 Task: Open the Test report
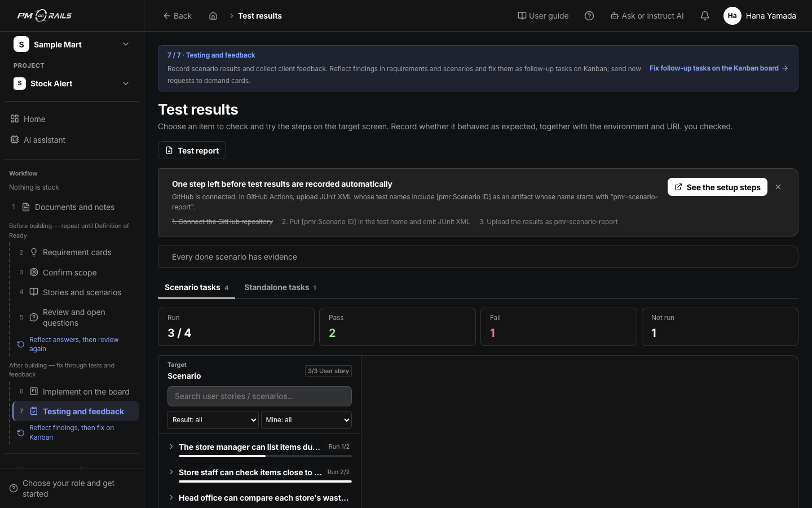(192, 151)
